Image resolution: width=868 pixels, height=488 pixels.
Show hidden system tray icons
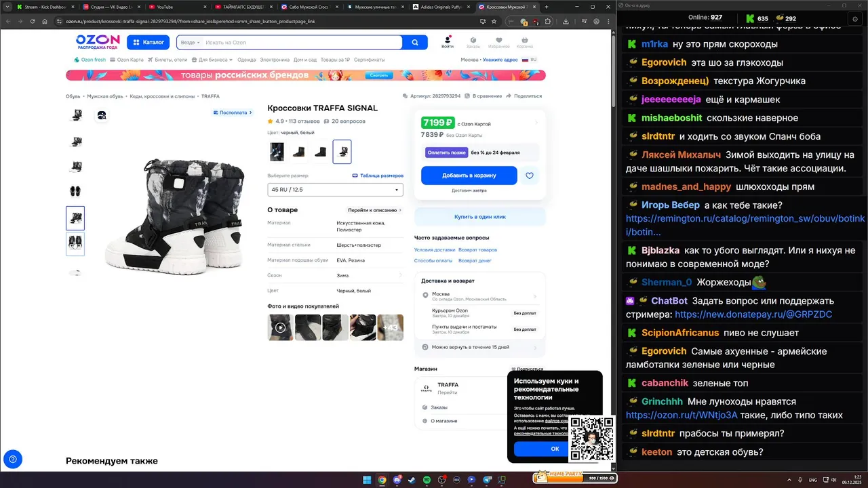tap(789, 480)
